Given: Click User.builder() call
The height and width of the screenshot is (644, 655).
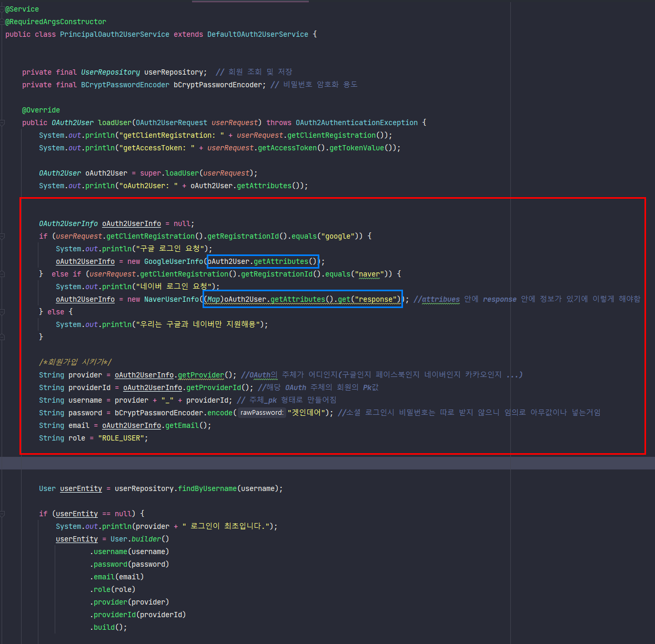Looking at the screenshot, I should [140, 539].
